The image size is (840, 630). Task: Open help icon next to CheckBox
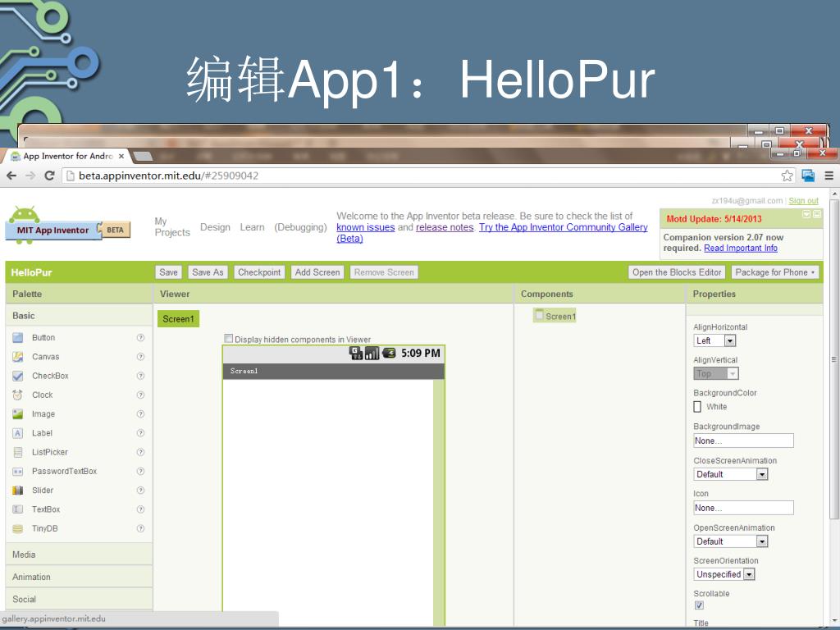point(140,376)
